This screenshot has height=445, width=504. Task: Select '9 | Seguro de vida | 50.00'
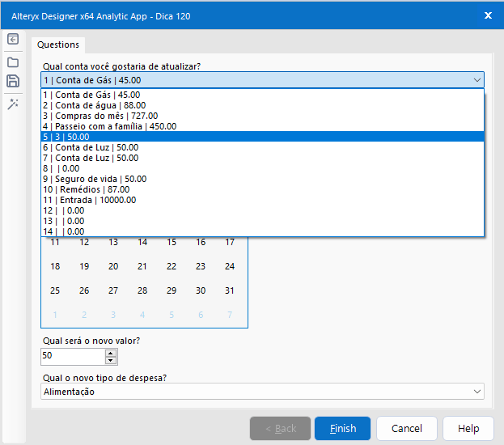click(262, 179)
